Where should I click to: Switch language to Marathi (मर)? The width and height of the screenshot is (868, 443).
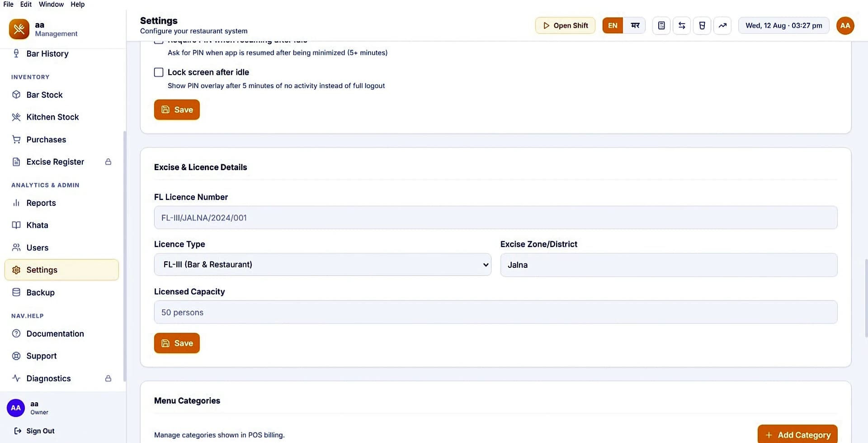pyautogui.click(x=635, y=25)
